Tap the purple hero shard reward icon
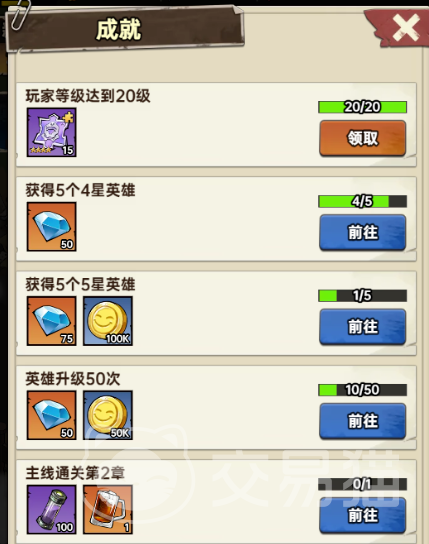 (x=52, y=132)
